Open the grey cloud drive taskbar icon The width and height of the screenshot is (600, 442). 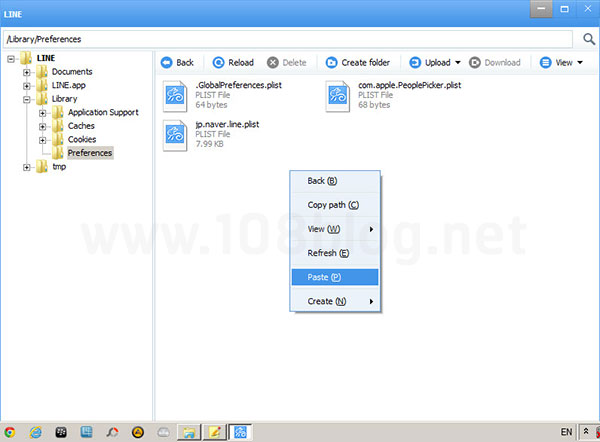tap(163, 433)
